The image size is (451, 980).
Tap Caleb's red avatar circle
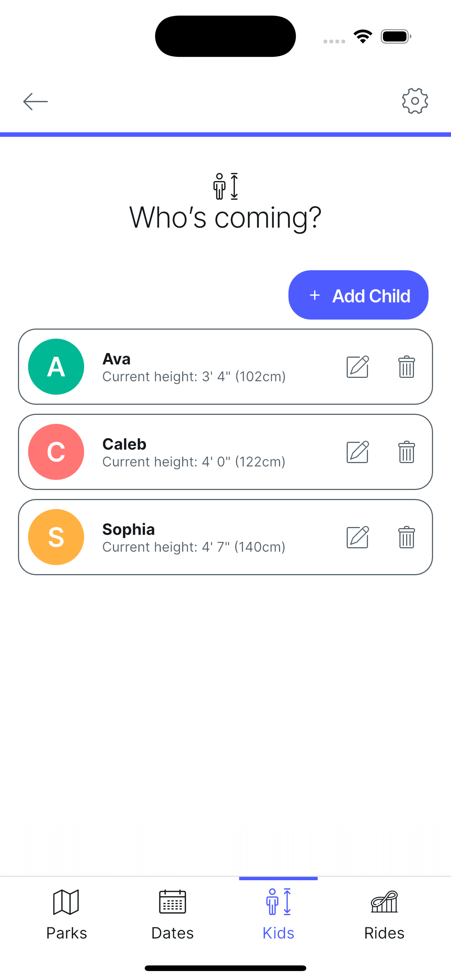tap(56, 452)
